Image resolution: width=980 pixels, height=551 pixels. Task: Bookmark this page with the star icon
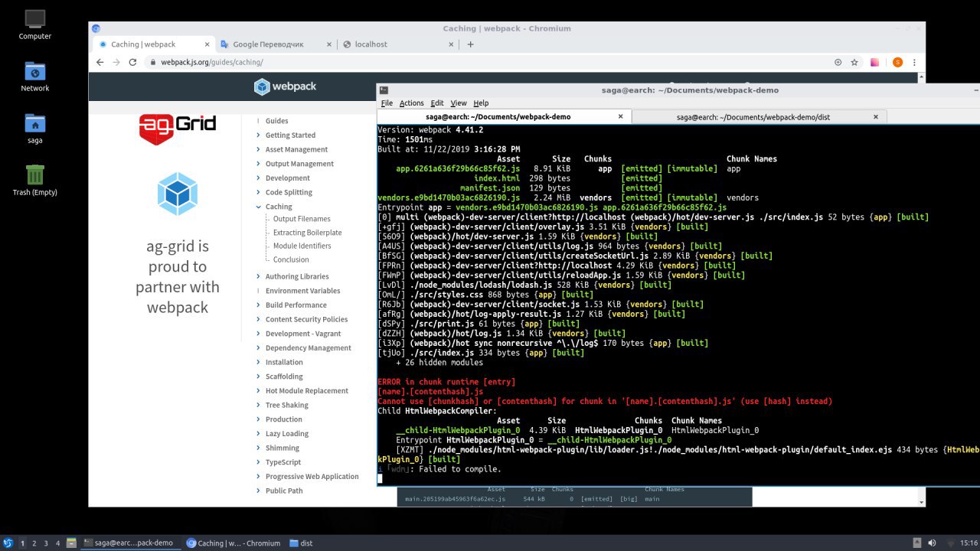pyautogui.click(x=854, y=63)
